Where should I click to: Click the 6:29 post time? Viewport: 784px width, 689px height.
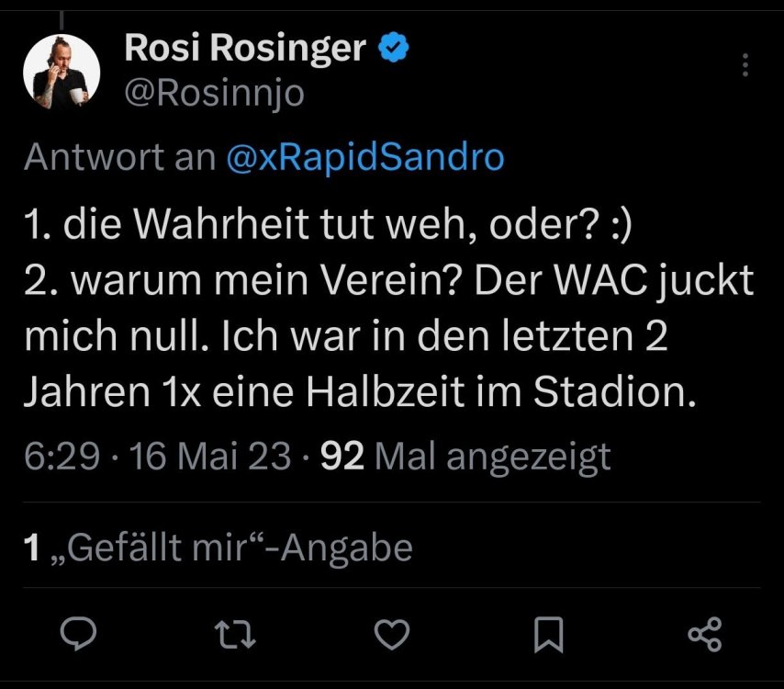pos(62,455)
